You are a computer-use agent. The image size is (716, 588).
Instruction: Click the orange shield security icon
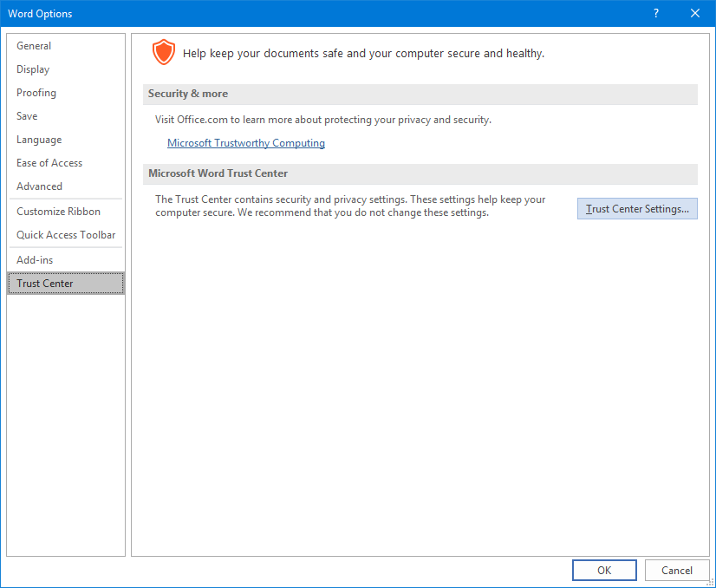(x=163, y=52)
